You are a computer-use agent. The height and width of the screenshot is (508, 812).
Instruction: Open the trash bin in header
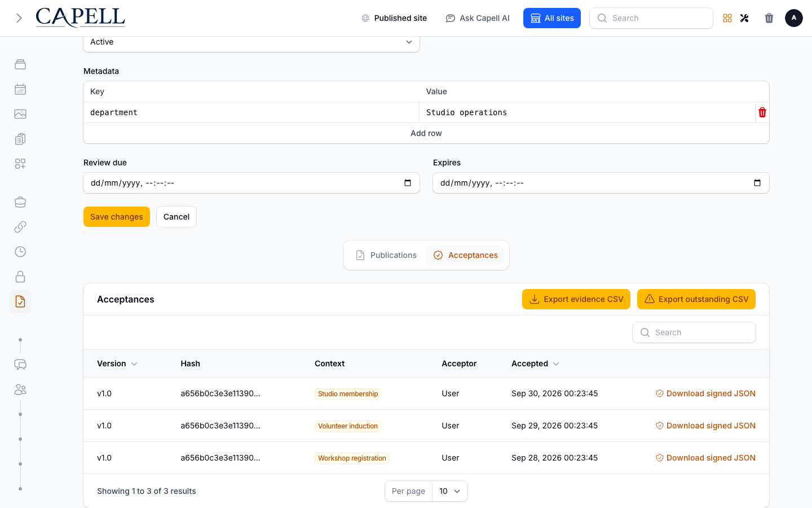(769, 18)
